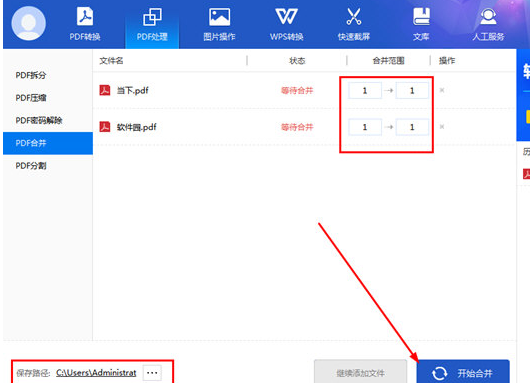Click the 继续添加文件 button
Viewport: 530px width, 383px height.
tap(360, 373)
